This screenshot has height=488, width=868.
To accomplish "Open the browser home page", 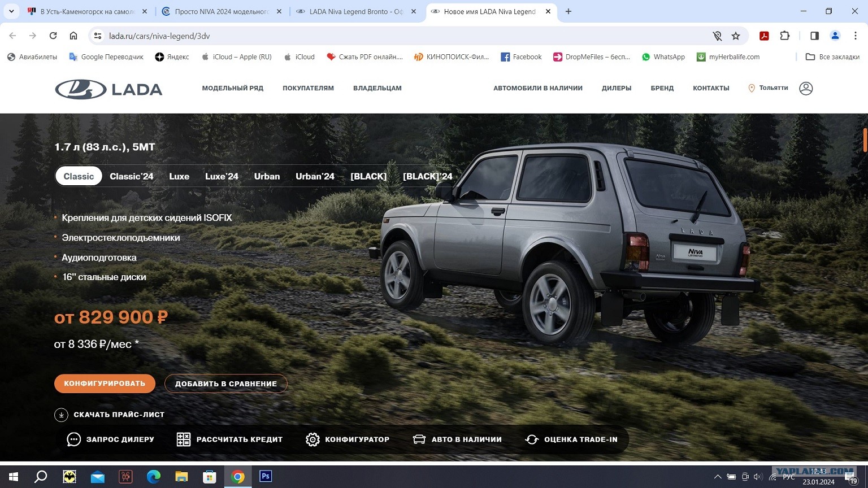I will [73, 36].
